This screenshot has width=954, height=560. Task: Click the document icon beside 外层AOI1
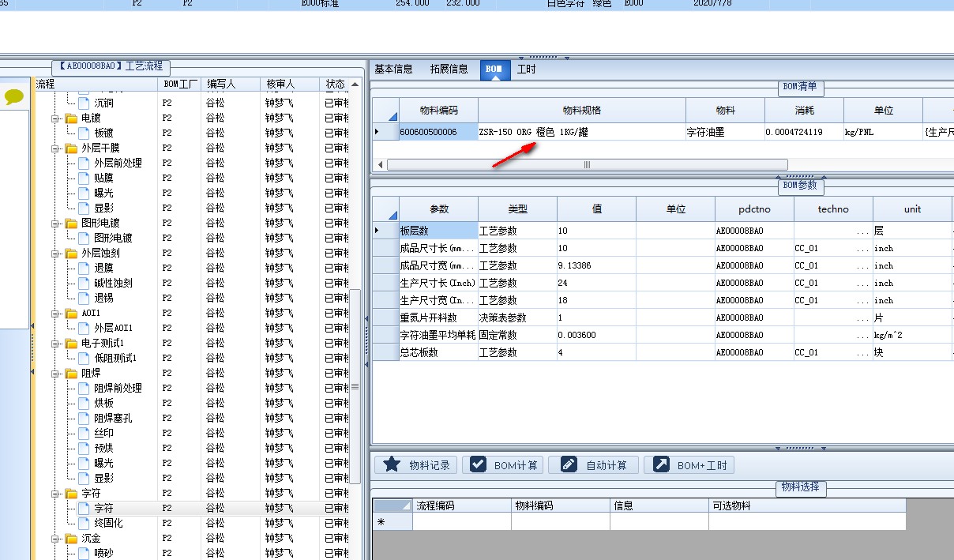click(x=85, y=328)
